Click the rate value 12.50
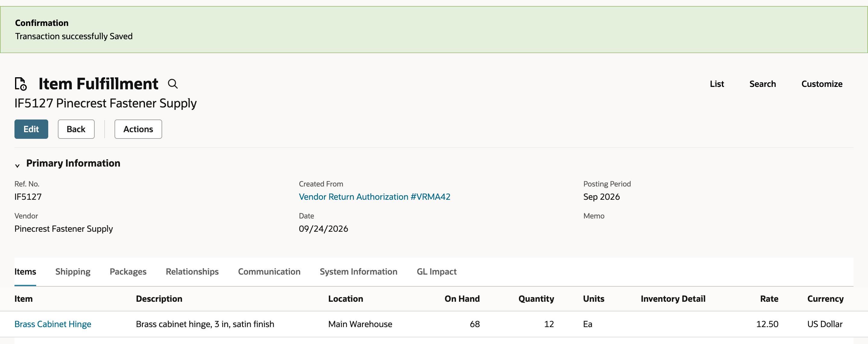 (x=767, y=324)
